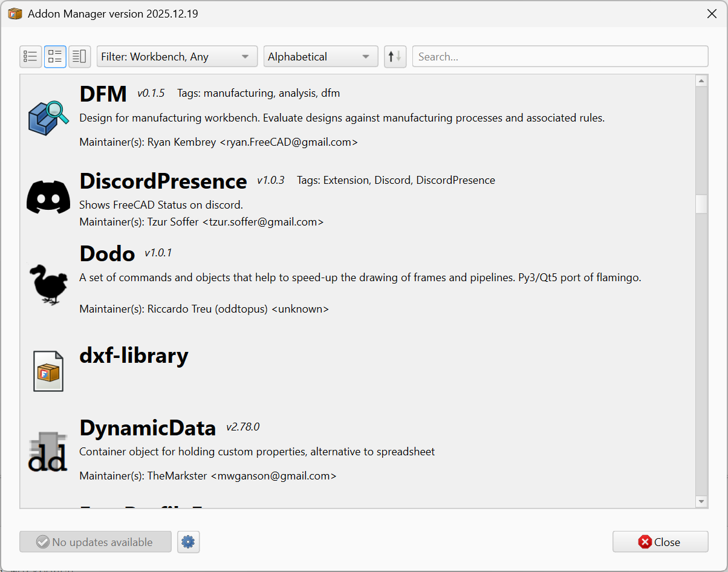The height and width of the screenshot is (572, 728).
Task: Click the tags manufacturing, analysis, dfm text
Action: [259, 93]
